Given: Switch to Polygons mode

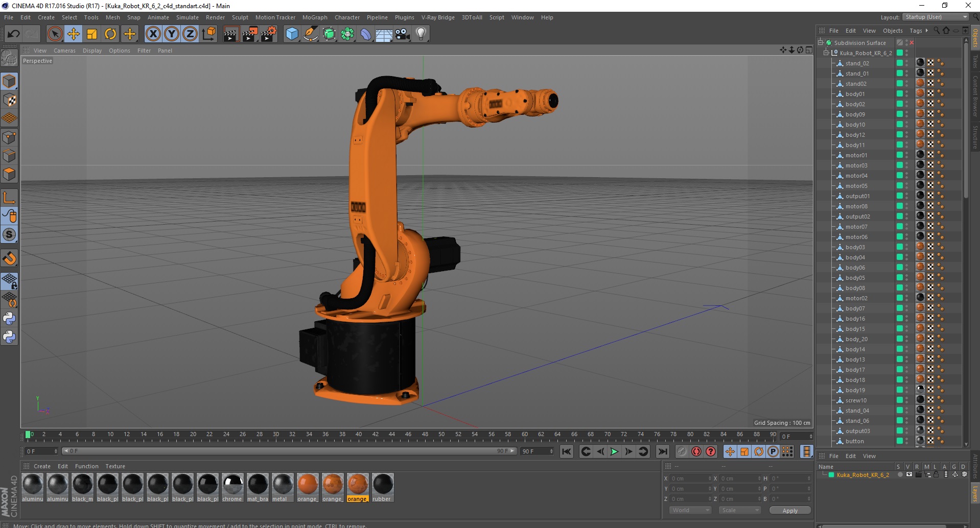Looking at the screenshot, I should coord(9,174).
